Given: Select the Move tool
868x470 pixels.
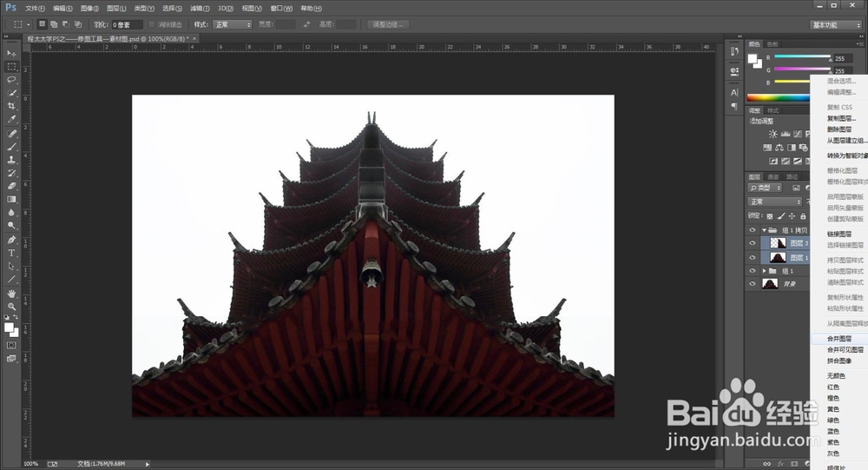Looking at the screenshot, I should pyautogui.click(x=12, y=54).
